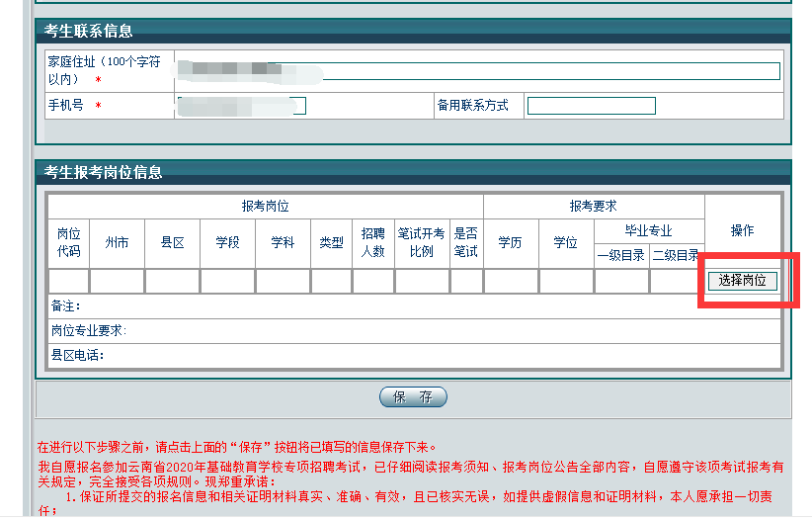This screenshot has width=812, height=520.
Task: Click the 招聘人数 cell field
Action: [x=372, y=282]
